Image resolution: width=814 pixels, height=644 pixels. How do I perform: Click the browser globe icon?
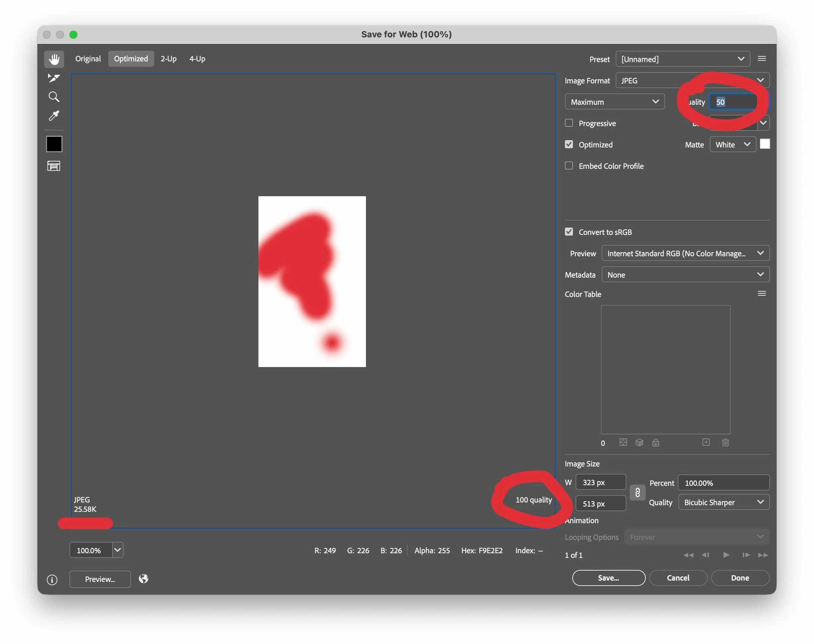[143, 578]
